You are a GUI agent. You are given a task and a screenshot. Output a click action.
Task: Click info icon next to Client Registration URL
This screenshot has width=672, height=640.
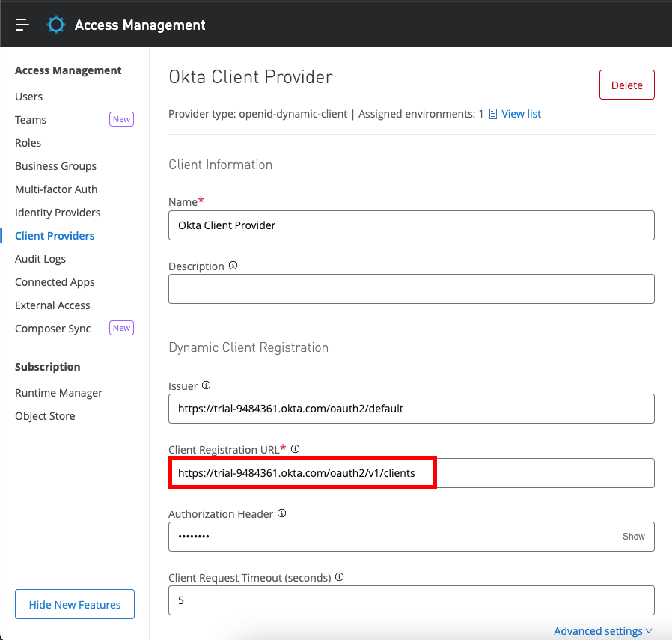click(x=295, y=449)
